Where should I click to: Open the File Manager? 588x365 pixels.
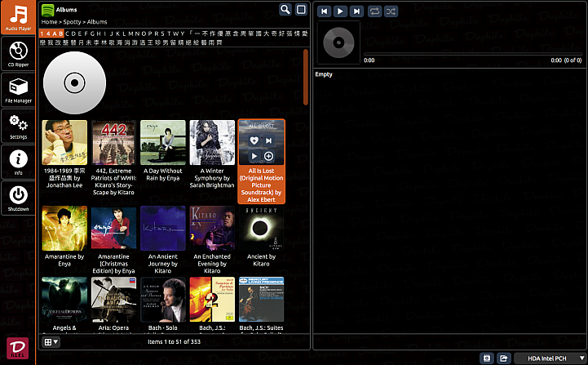pyautogui.click(x=18, y=90)
